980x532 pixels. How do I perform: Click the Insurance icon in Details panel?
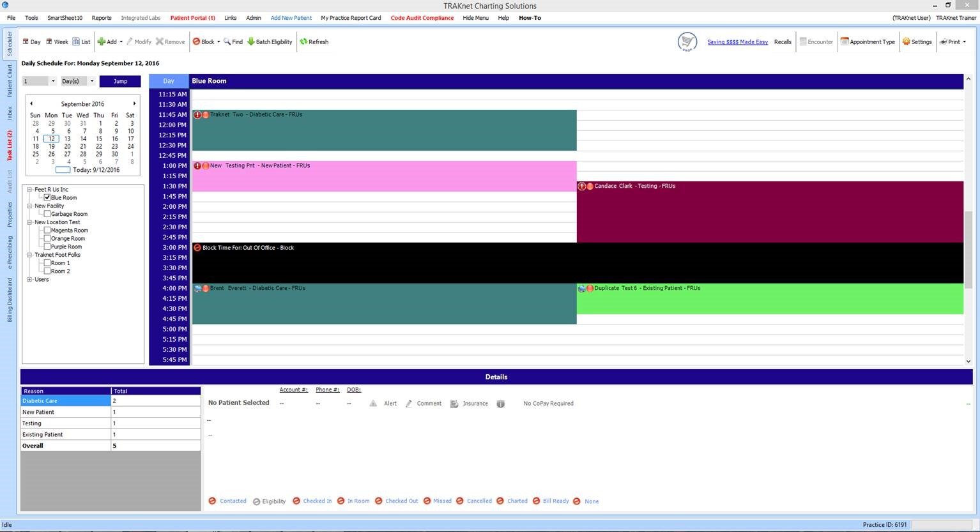point(454,404)
